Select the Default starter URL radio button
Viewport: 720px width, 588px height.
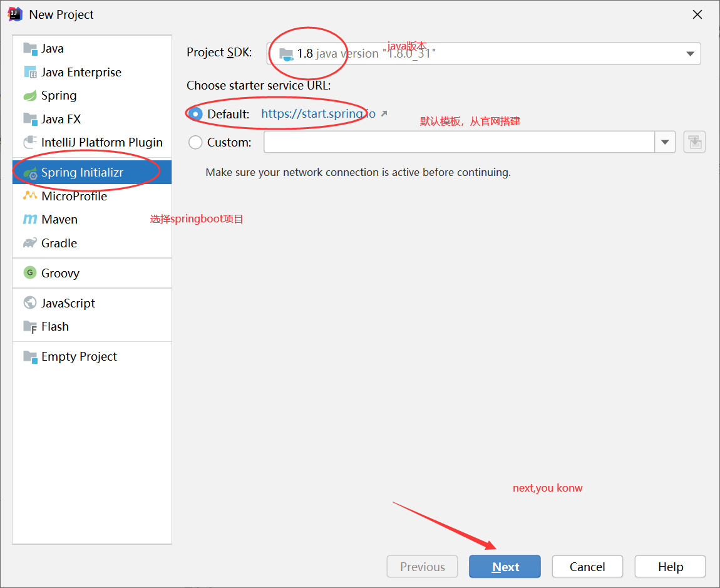pyautogui.click(x=195, y=114)
